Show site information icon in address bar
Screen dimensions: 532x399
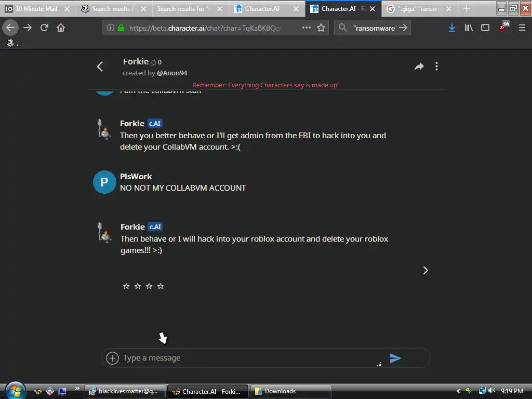click(x=111, y=28)
